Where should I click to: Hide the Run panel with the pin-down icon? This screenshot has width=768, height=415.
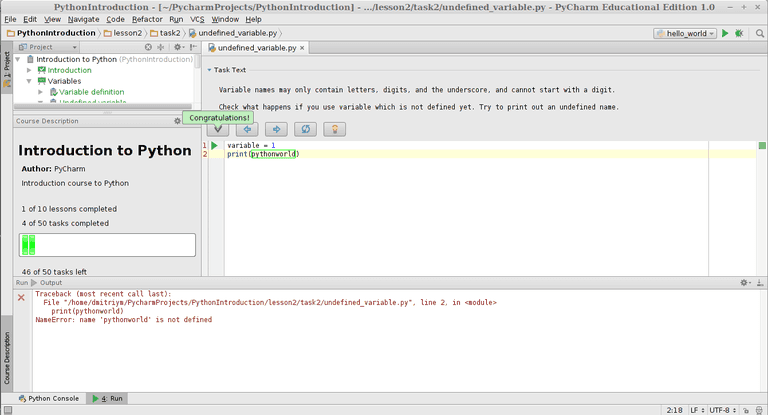760,283
